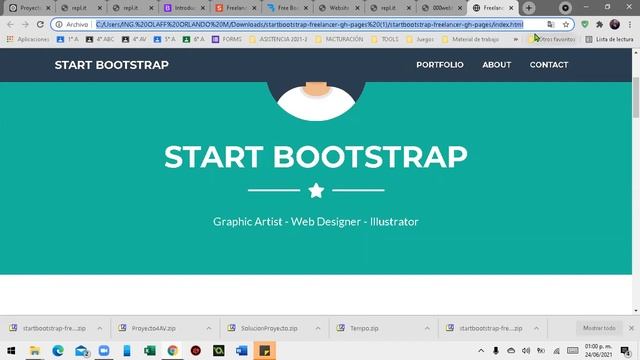Open the Material de trabajo bookmark folder
This screenshot has height=360, width=640.
pos(471,39)
